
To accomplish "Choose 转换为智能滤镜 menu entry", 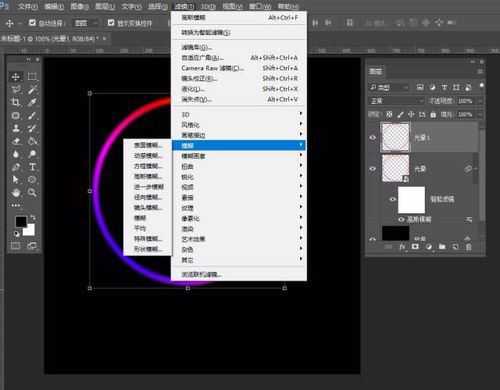I will (x=239, y=32).
